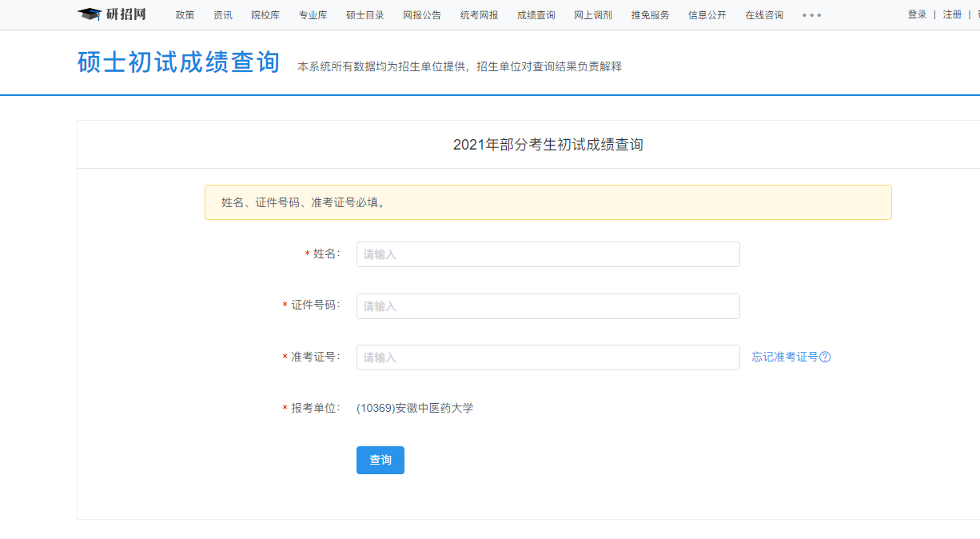Viewport: 980px width, 539px height.
Task: Open the 政策 menu item
Action: pos(185,15)
